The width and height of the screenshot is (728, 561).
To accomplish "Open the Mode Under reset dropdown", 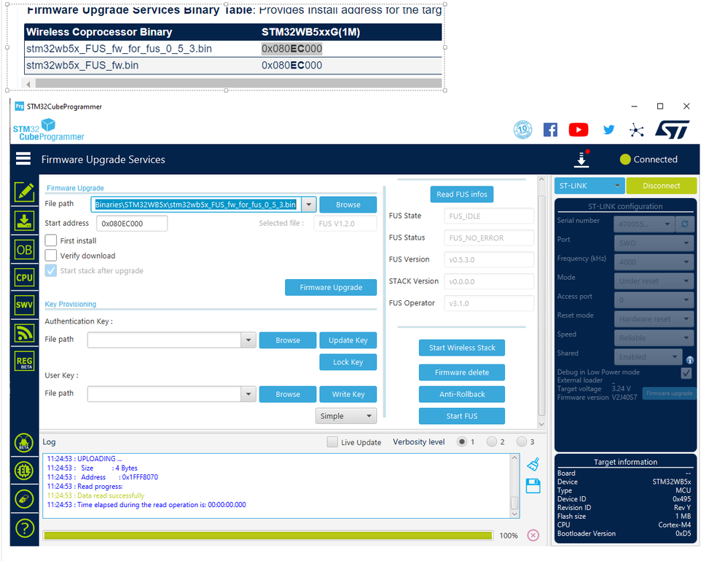I will pos(654,281).
